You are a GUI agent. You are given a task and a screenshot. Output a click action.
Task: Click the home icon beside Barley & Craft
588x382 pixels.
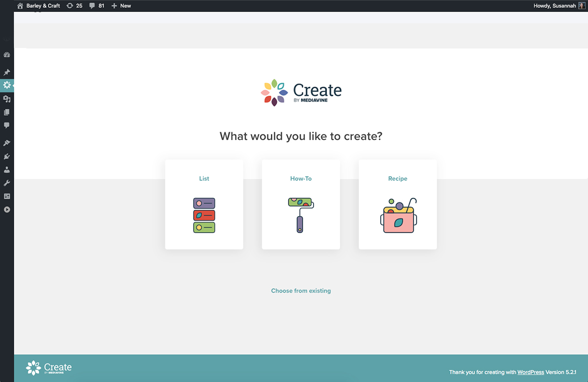(x=20, y=6)
